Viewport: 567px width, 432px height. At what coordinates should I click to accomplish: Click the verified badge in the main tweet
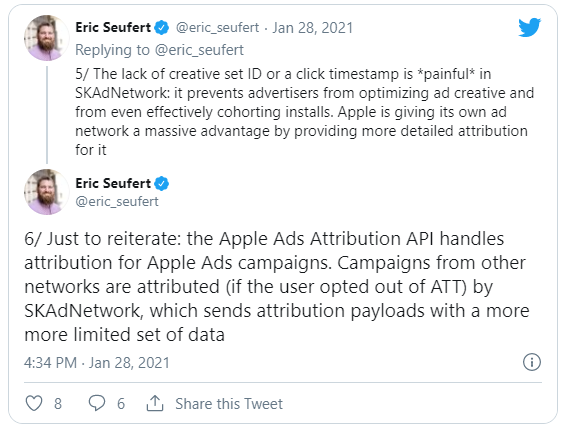[x=162, y=184]
